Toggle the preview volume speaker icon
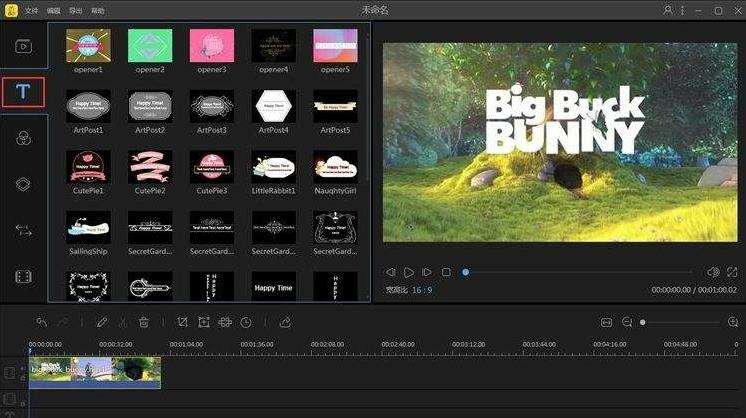Image resolution: width=746 pixels, height=418 pixels. [713, 272]
